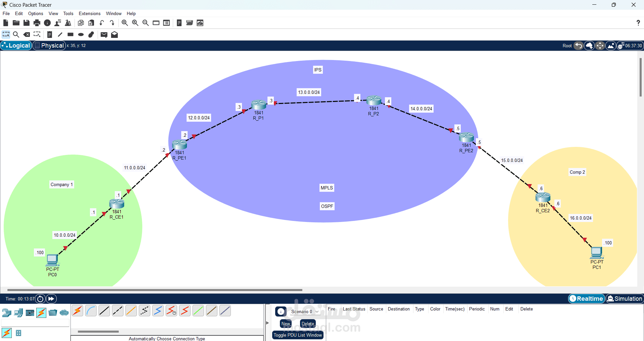Click the horizontal workspace scrollbar
The height and width of the screenshot is (341, 644).
pyautogui.click(x=155, y=290)
